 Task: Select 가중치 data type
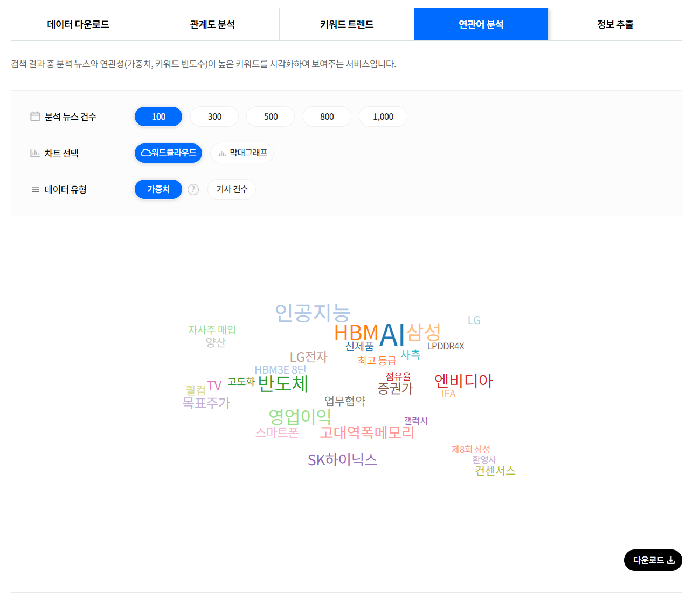(x=158, y=189)
